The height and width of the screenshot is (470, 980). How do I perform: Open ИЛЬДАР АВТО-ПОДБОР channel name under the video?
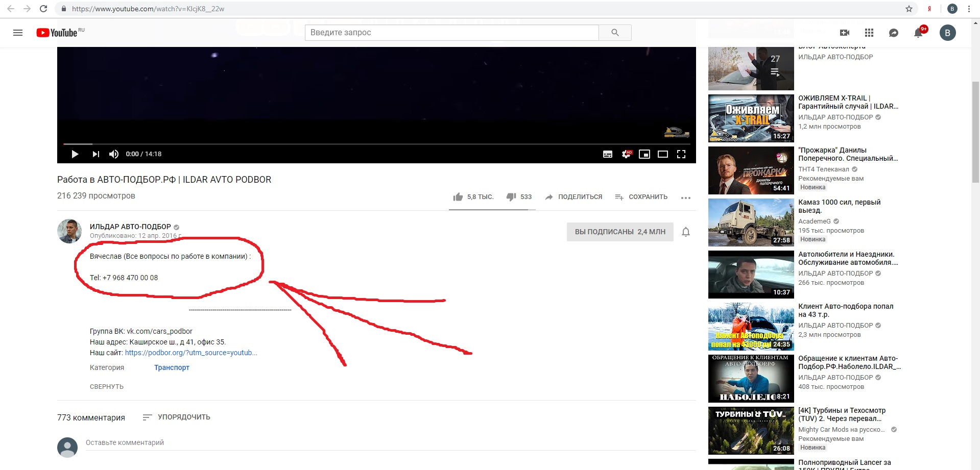130,227
